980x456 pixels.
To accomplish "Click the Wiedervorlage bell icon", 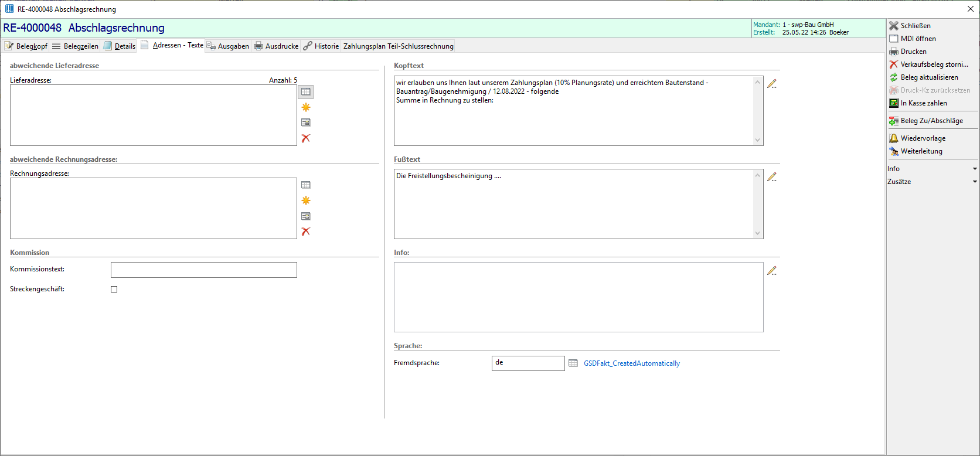I will 894,138.
